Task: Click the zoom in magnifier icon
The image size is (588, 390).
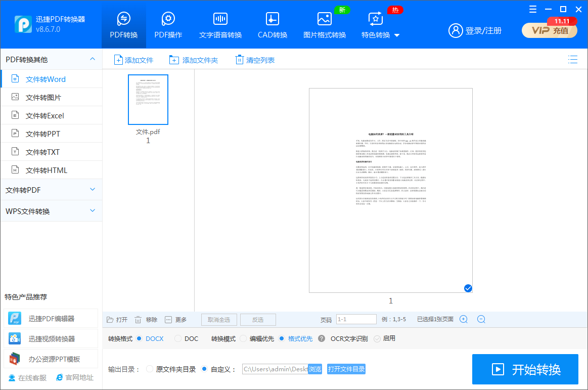Action: click(464, 319)
